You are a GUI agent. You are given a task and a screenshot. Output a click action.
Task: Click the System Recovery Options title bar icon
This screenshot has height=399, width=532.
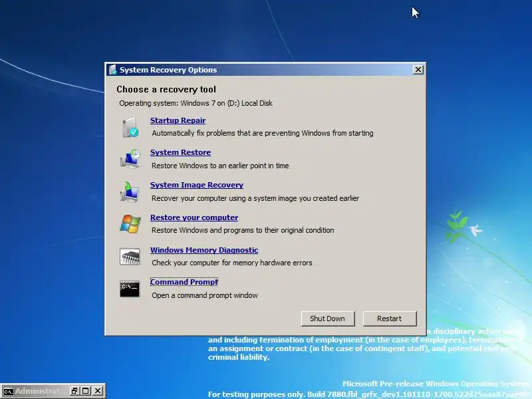[x=112, y=70]
